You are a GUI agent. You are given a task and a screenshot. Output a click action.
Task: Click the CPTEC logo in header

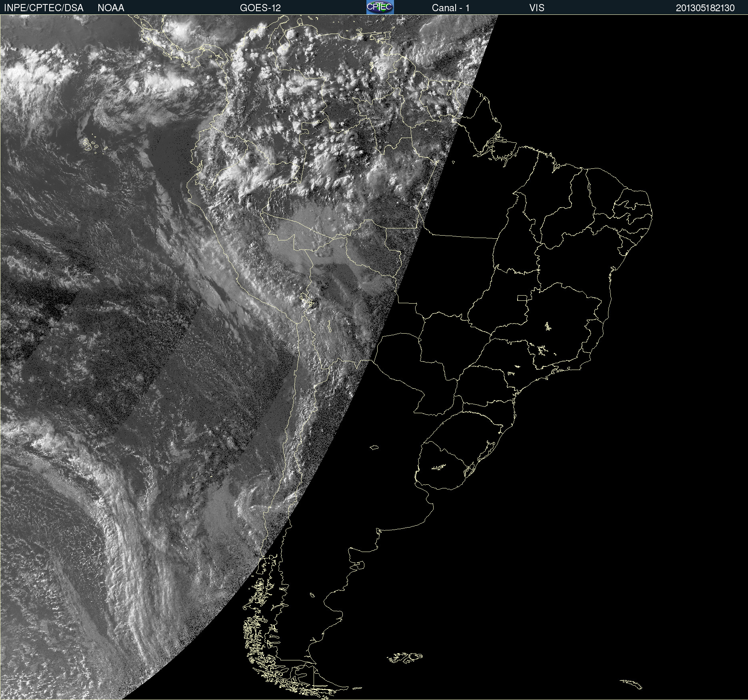[380, 7]
